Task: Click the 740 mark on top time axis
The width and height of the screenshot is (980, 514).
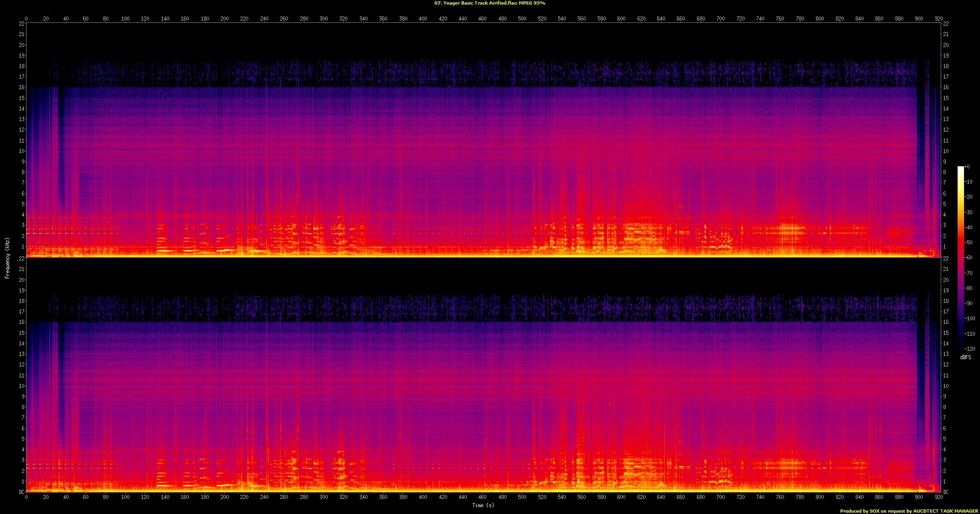Action: click(760, 19)
